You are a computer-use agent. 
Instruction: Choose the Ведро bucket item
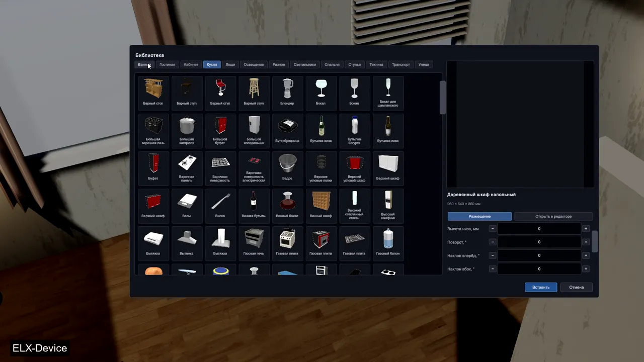coord(287,168)
